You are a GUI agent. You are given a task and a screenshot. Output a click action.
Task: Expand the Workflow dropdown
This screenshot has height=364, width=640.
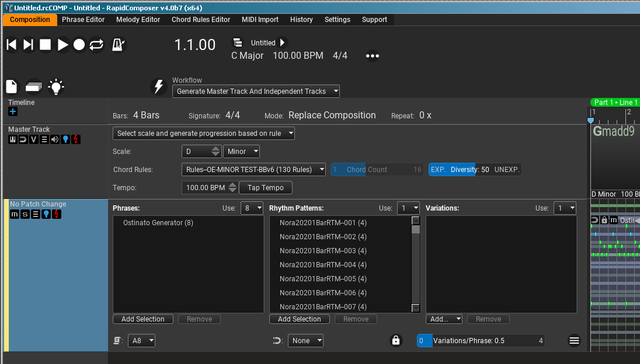[256, 91]
